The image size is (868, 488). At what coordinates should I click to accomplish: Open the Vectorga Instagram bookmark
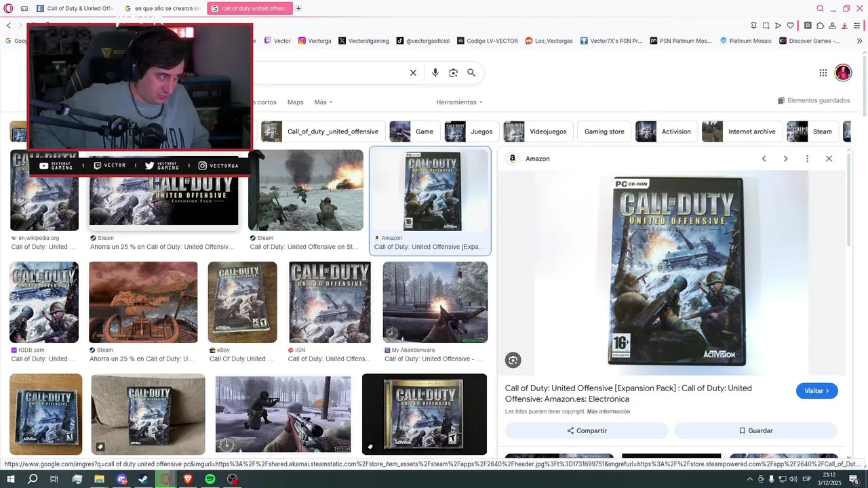pos(315,41)
